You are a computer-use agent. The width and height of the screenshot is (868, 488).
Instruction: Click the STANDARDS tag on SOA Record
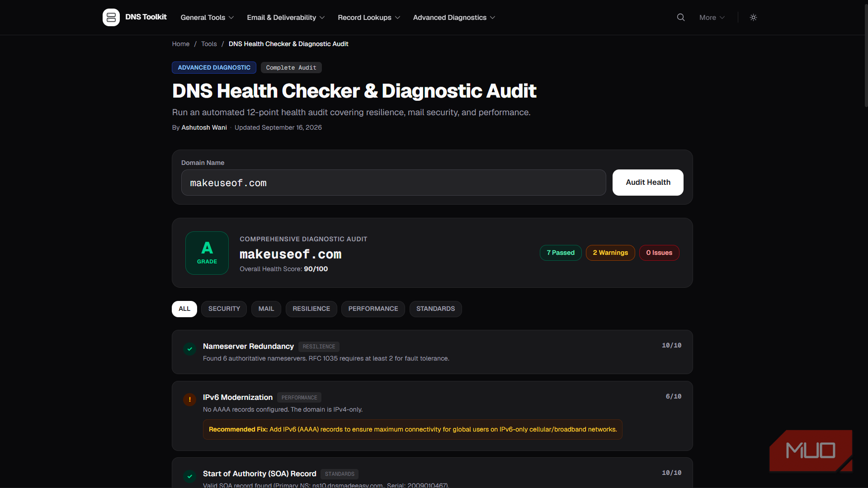pyautogui.click(x=340, y=474)
